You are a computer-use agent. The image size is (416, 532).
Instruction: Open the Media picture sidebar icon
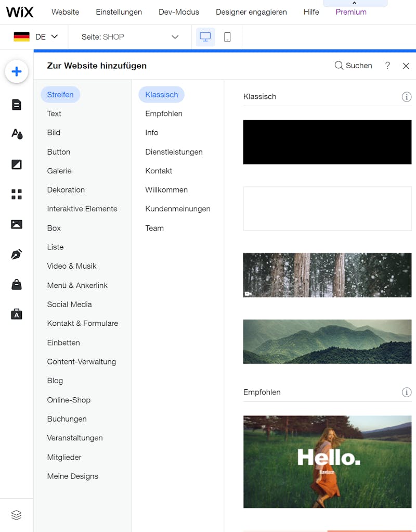pyautogui.click(x=16, y=224)
